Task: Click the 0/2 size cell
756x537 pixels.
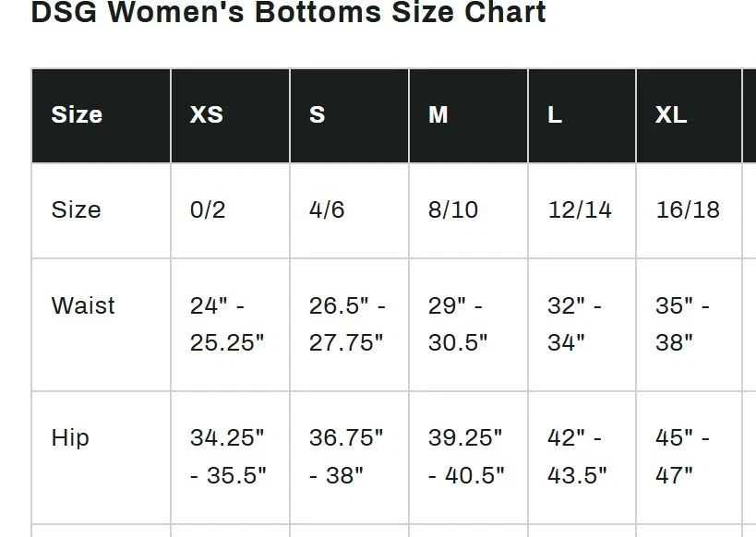Action: pyautogui.click(x=208, y=210)
